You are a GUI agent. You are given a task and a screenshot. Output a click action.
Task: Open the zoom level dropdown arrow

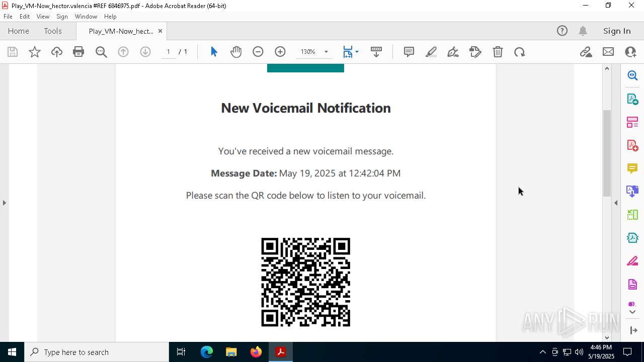tap(326, 52)
